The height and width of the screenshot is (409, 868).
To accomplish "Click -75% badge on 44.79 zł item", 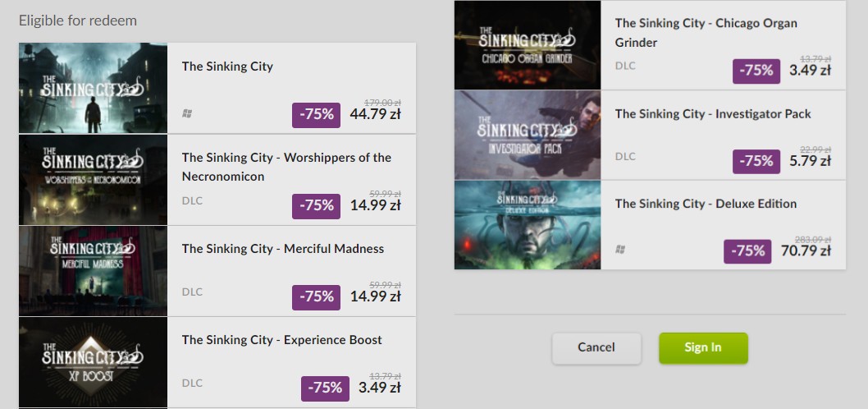I will 316,115.
